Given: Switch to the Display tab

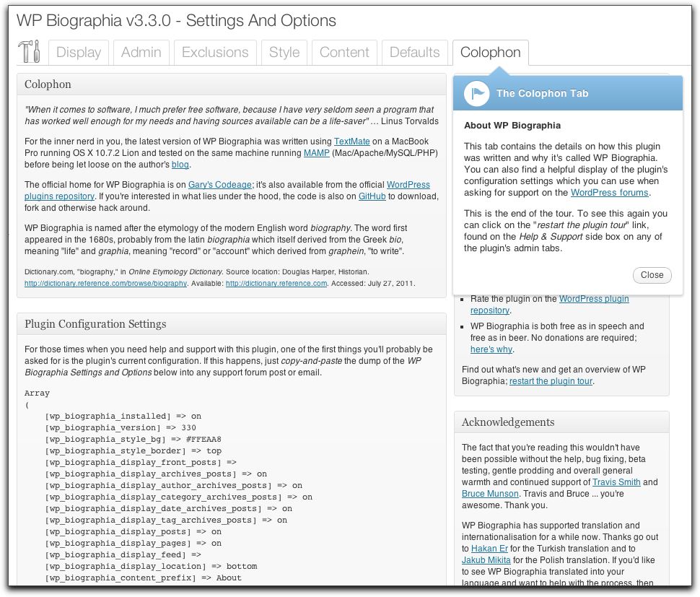Looking at the screenshot, I should point(79,53).
